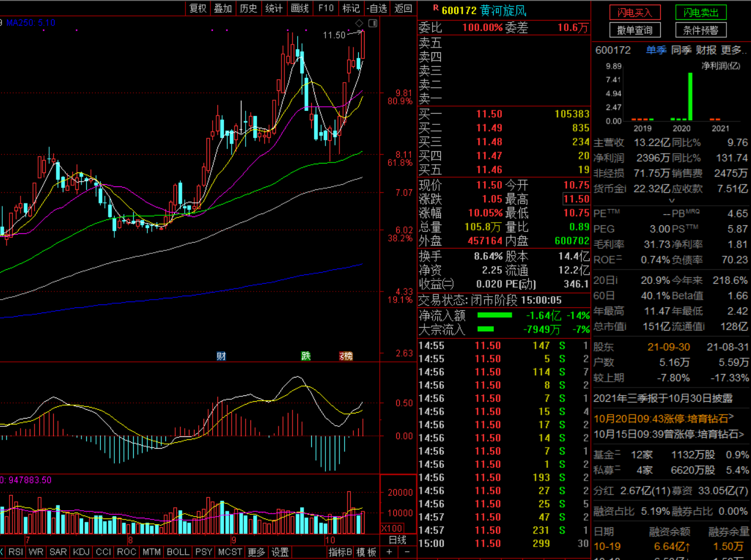Click the diamond marker icon above chart
Viewport: 751px width, 560px height.
[x=359, y=23]
